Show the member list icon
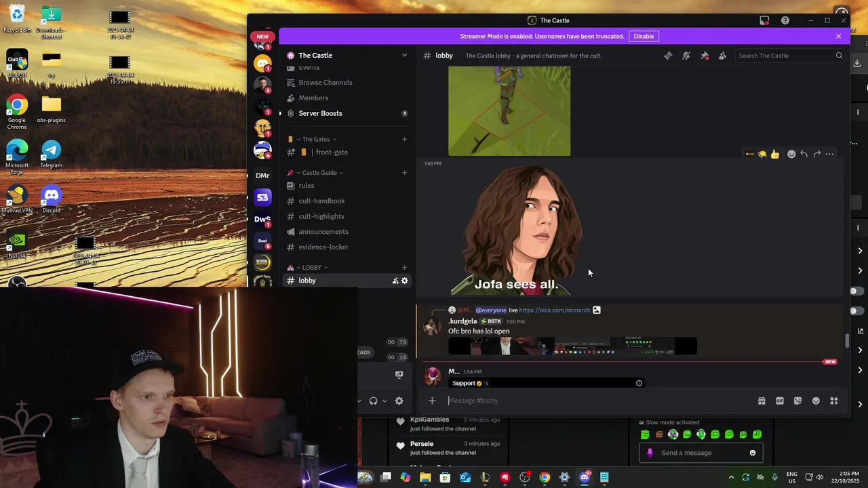Viewport: 868px width, 488px height. click(x=722, y=56)
